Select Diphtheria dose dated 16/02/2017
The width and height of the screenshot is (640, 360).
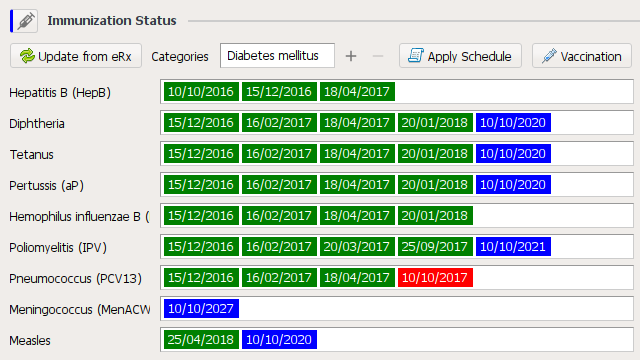[x=279, y=122]
